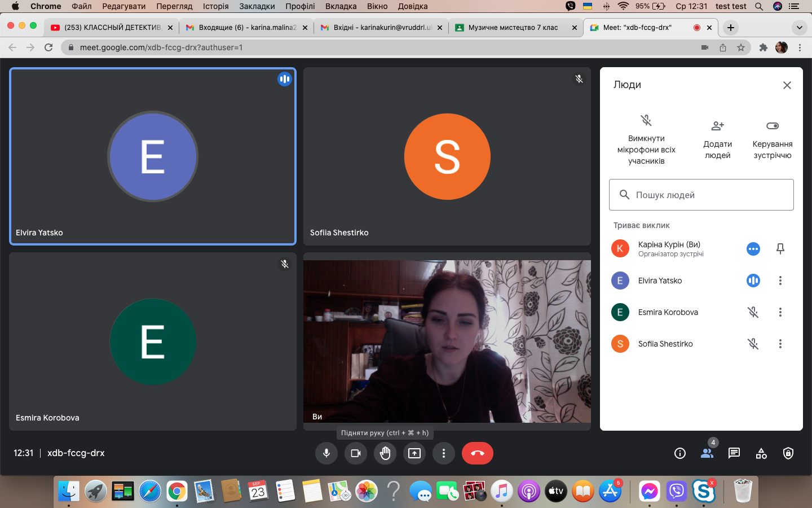This screenshot has height=508, width=812.
Task: Open Chrome three-dot menu
Action: click(x=800, y=47)
